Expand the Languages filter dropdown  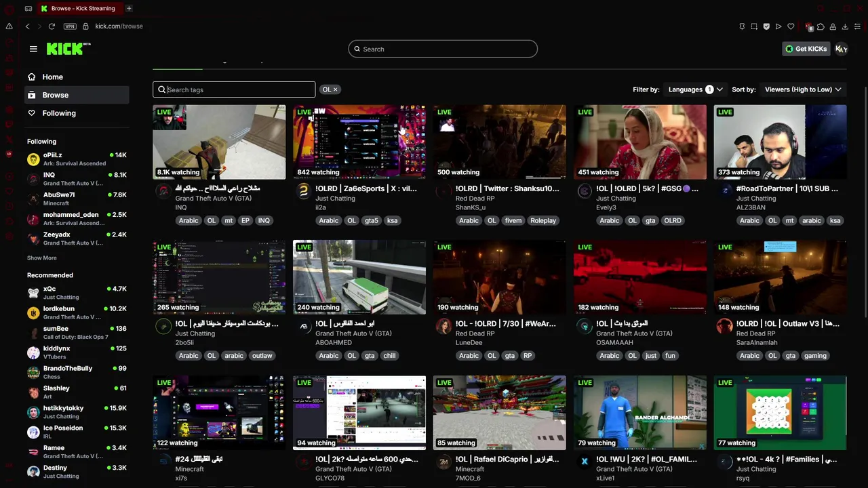coord(695,89)
